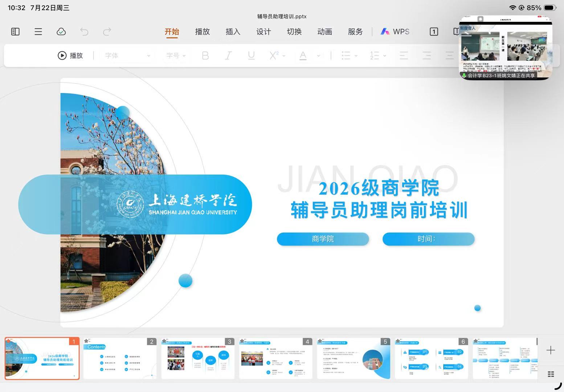Set the font color
564x392 pixels.
[303, 56]
